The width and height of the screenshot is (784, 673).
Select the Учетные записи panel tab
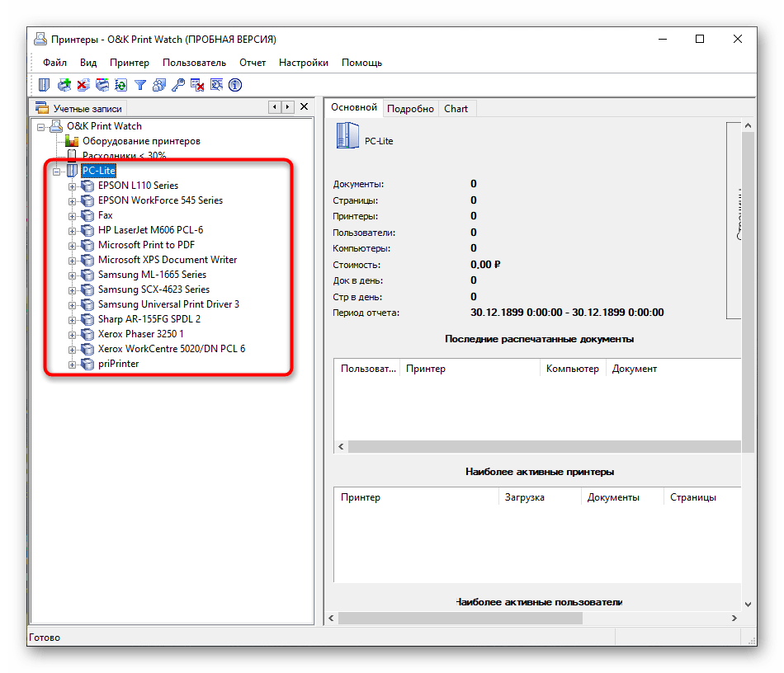[x=79, y=108]
